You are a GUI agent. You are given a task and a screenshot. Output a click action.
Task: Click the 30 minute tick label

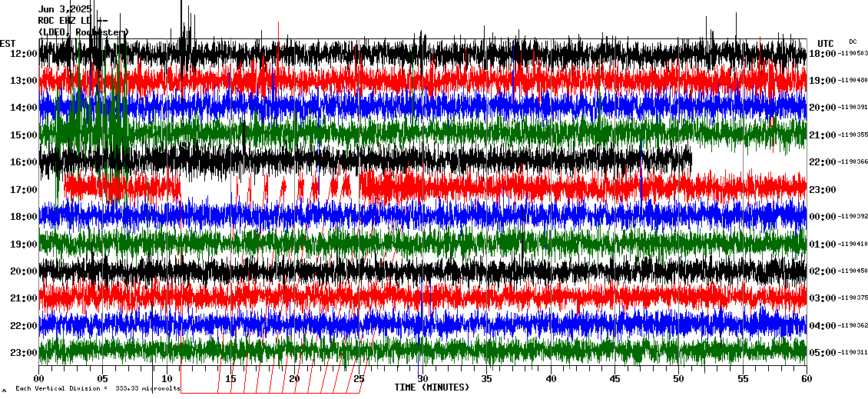pos(422,378)
